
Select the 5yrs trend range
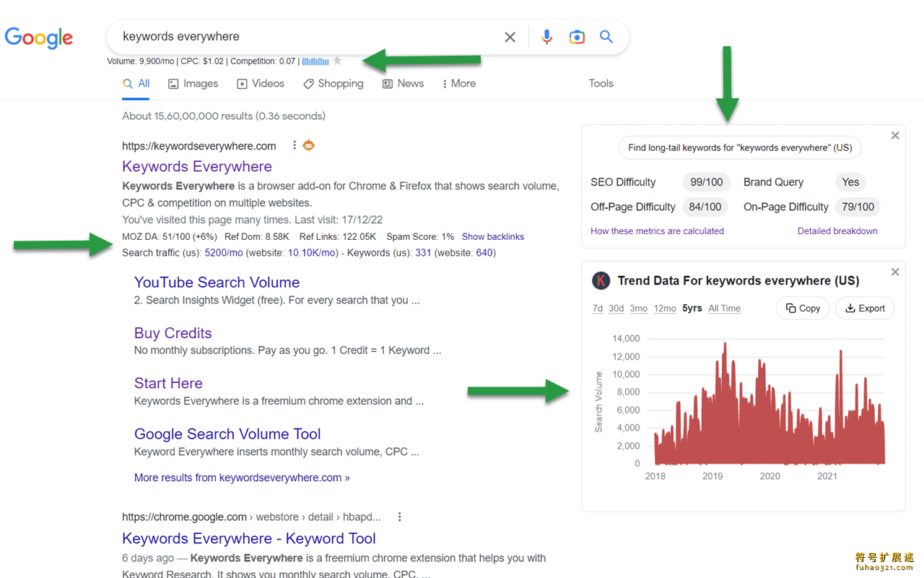(692, 309)
